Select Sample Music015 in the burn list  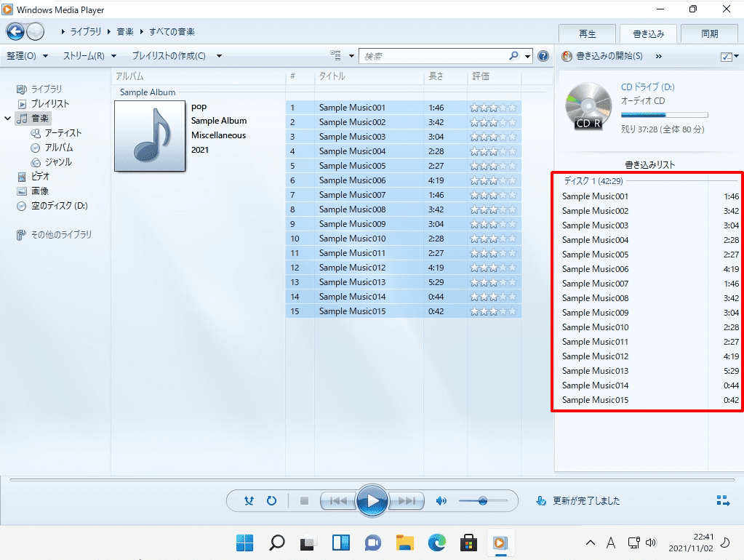click(650, 400)
